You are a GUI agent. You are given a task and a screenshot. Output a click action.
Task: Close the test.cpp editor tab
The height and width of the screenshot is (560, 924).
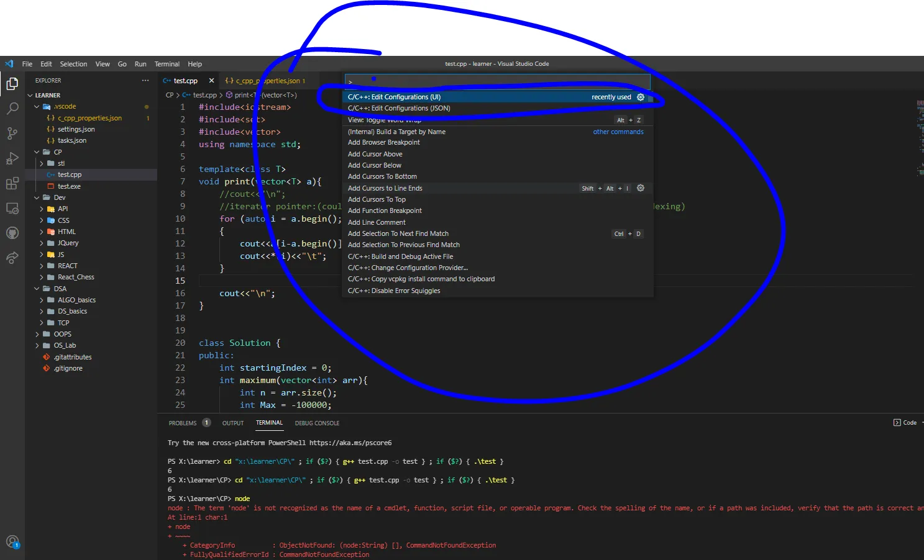[x=211, y=81]
